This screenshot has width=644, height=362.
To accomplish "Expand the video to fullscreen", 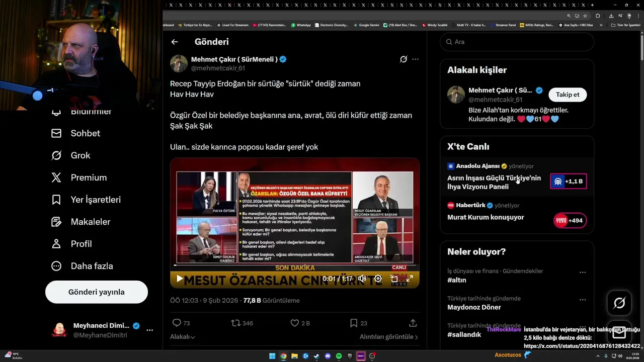I will pyautogui.click(x=410, y=279).
